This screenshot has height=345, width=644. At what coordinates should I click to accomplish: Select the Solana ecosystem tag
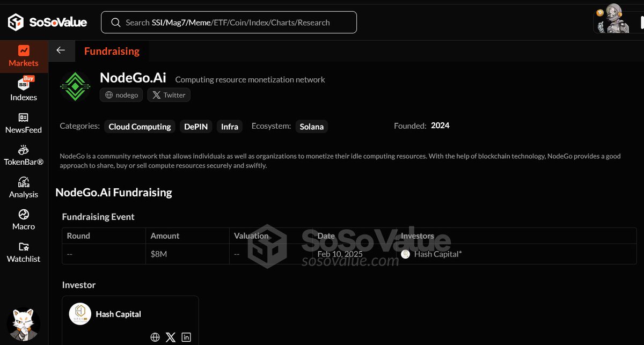pyautogui.click(x=312, y=127)
